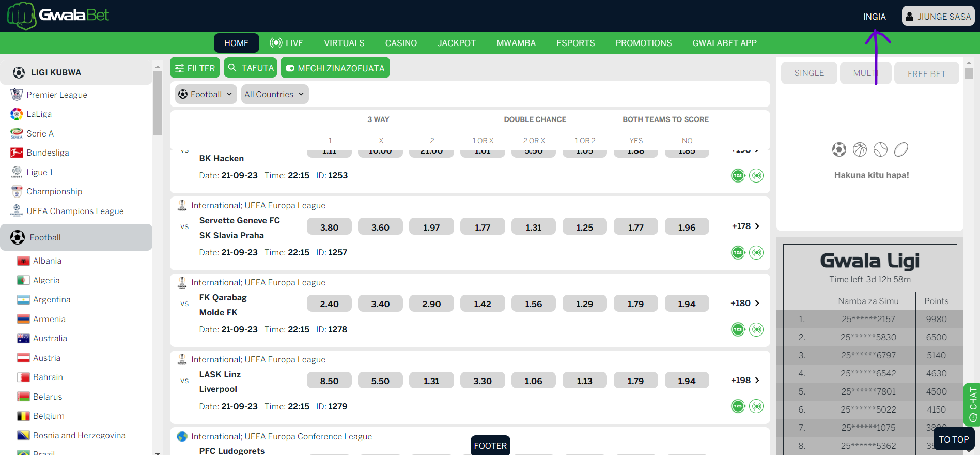Toggle Mechi Zinazofuata upcoming matches
The height and width of the screenshot is (455, 980).
coord(335,68)
